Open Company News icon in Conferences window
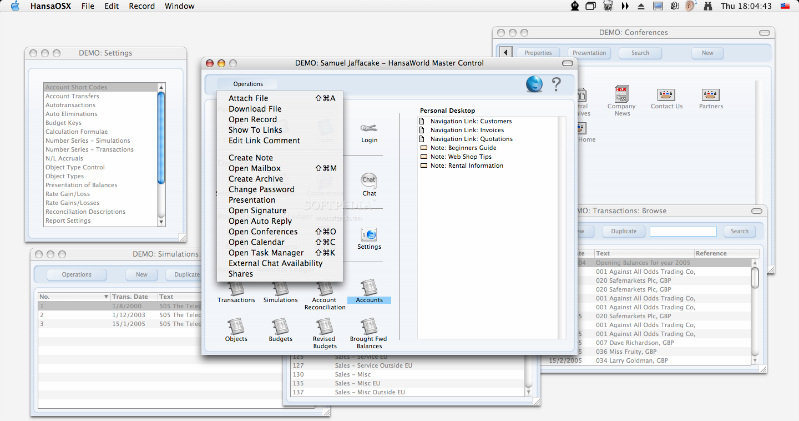This screenshot has width=799, height=421. tap(622, 94)
